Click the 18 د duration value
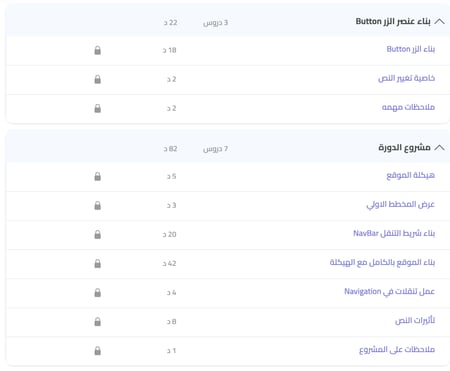Viewport: 450px width, 371px height. [169, 50]
